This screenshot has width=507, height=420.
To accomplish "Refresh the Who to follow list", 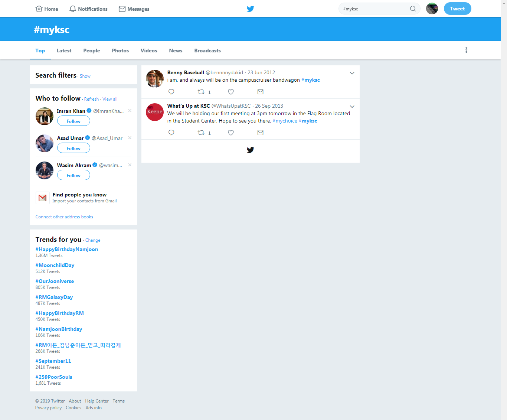I will click(x=91, y=99).
